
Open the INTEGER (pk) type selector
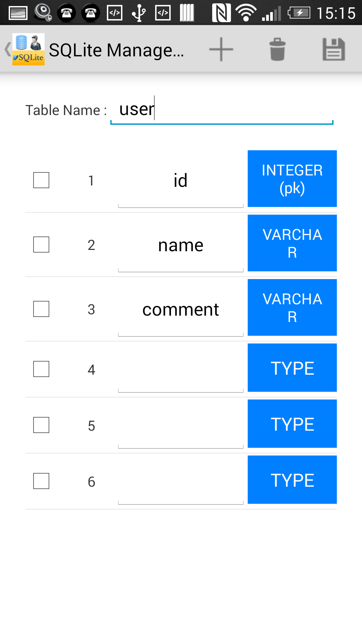pos(292,179)
